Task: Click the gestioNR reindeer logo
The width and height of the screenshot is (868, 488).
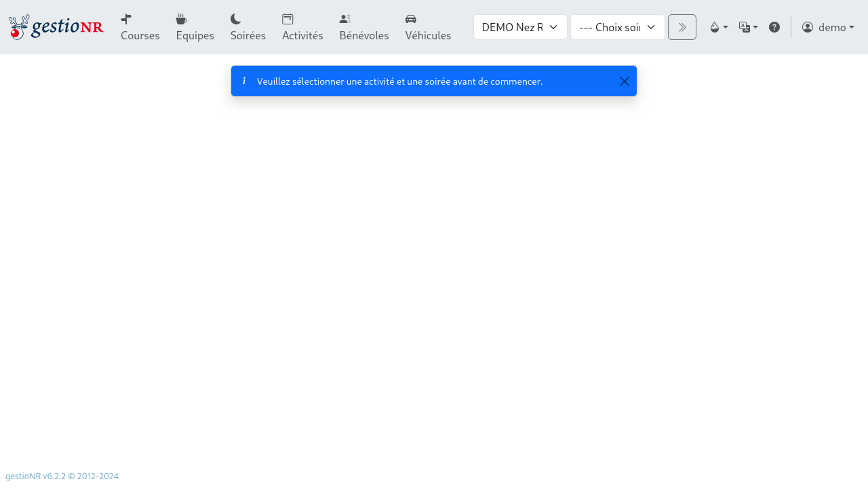Action: click(56, 27)
